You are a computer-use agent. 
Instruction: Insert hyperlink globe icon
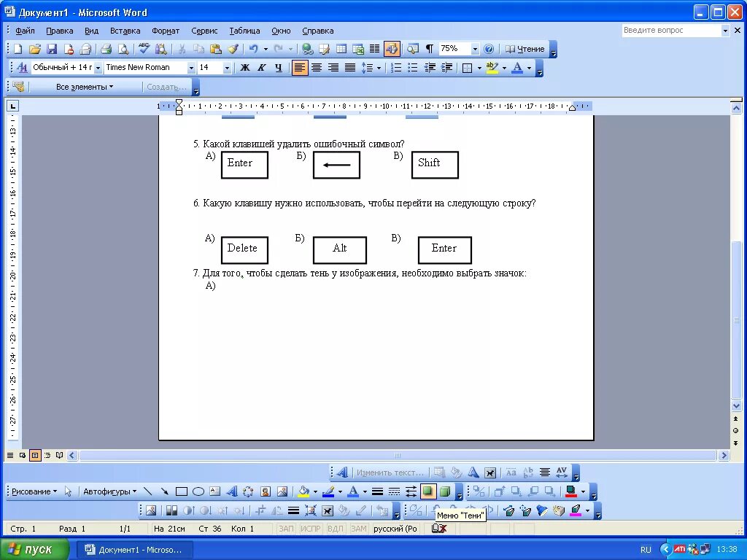point(307,49)
